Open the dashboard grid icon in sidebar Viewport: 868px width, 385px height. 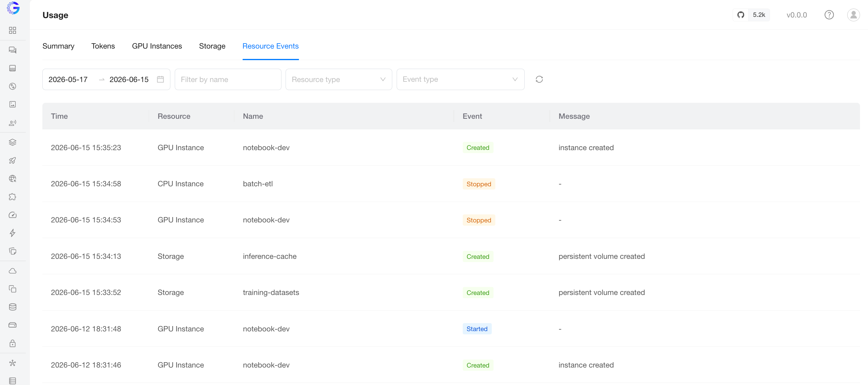point(12,30)
